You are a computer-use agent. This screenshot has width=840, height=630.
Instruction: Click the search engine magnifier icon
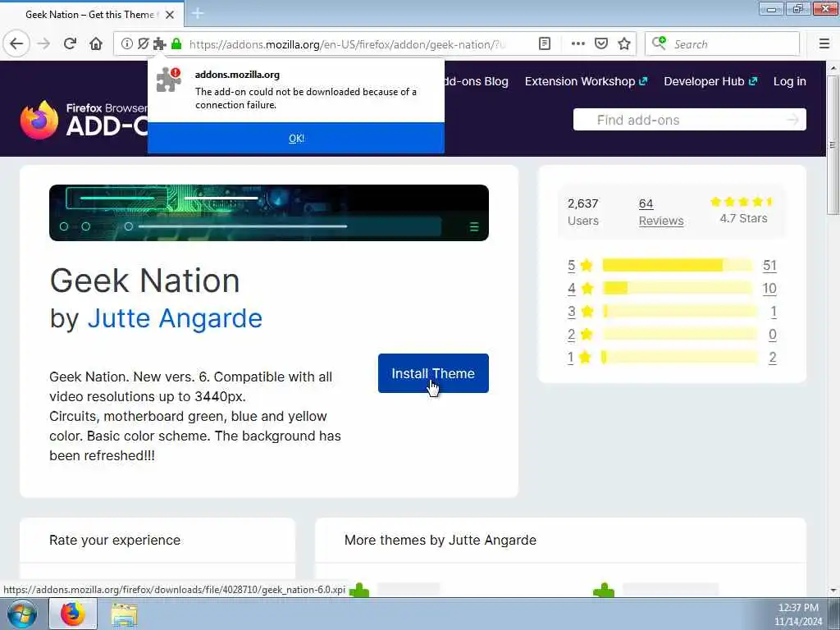pyautogui.click(x=659, y=43)
